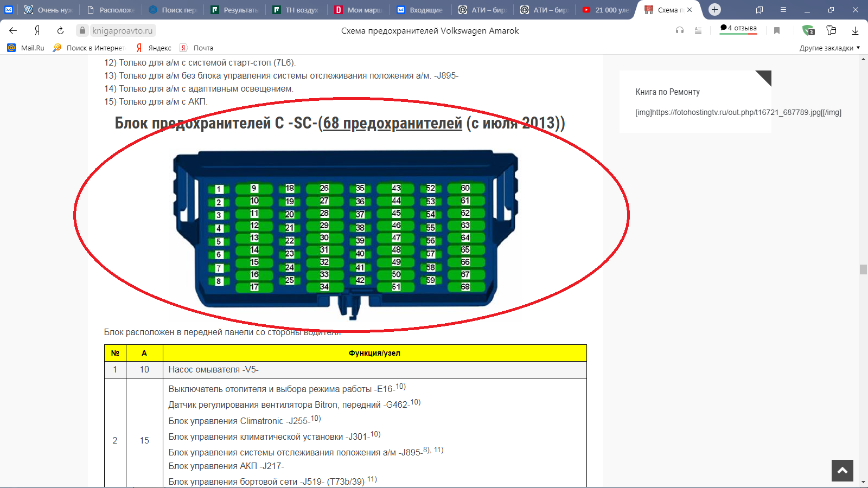The width and height of the screenshot is (868, 488).
Task: Switch to the Результаты tab
Action: pyautogui.click(x=234, y=10)
